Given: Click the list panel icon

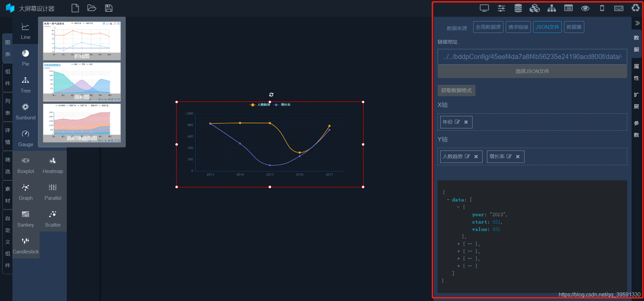Looking at the screenshot, I should point(568,8).
